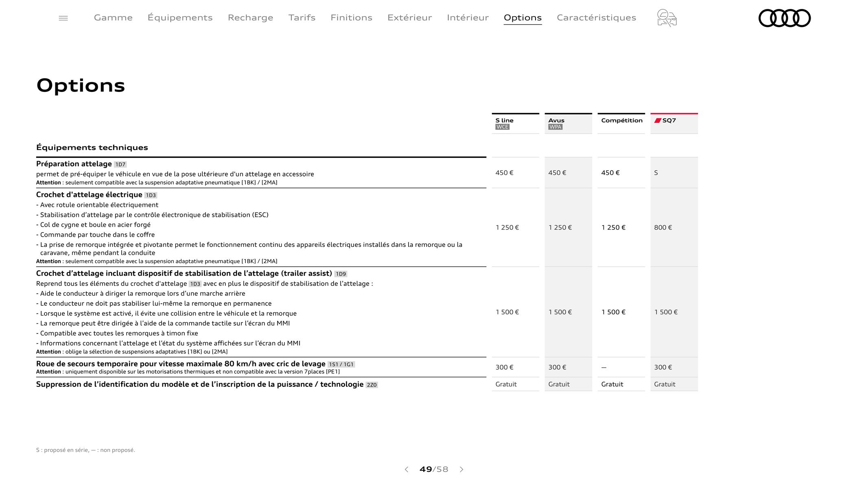The image size is (868, 488).
Task: Open the Extérieur tab
Action: pos(409,17)
